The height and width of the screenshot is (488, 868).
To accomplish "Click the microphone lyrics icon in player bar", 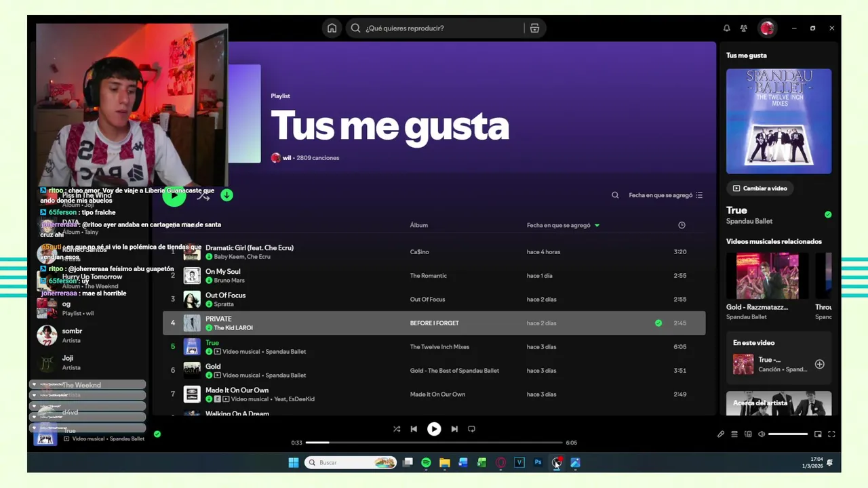I will pos(721,434).
